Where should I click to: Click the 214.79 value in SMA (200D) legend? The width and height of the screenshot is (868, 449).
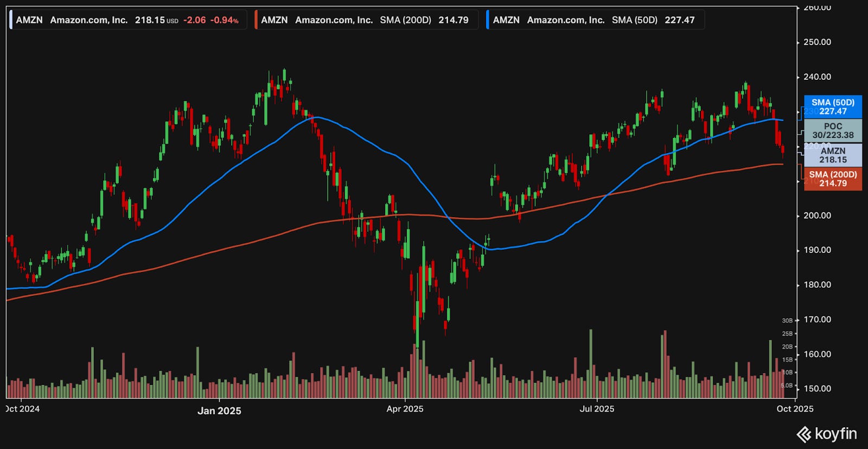(x=454, y=20)
